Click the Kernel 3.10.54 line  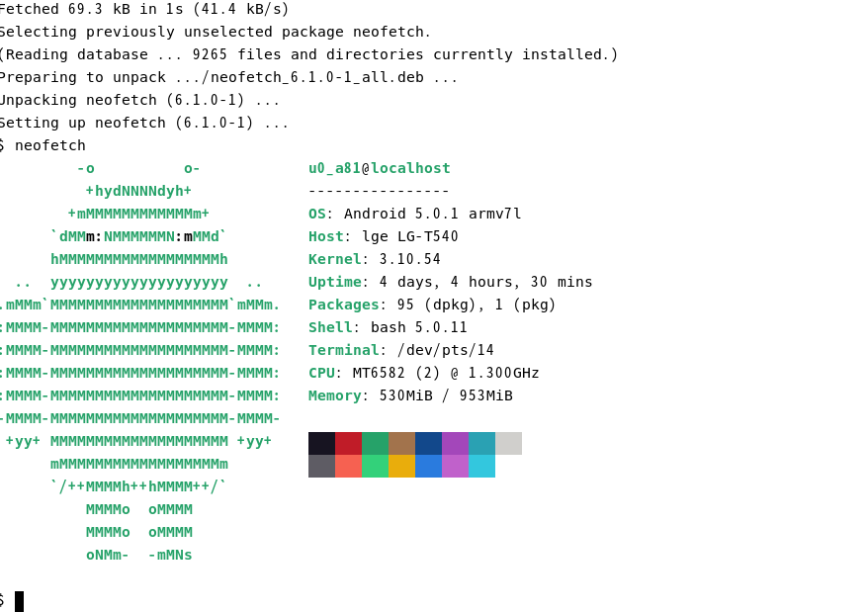pyautogui.click(x=375, y=259)
